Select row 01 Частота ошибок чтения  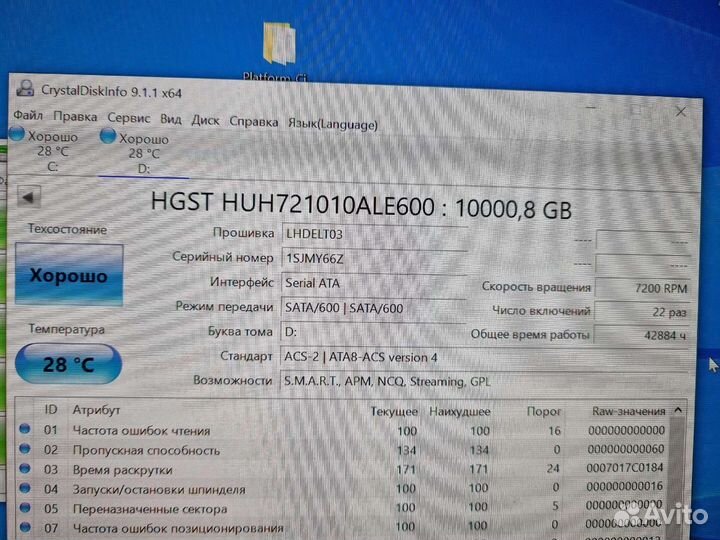point(342,430)
